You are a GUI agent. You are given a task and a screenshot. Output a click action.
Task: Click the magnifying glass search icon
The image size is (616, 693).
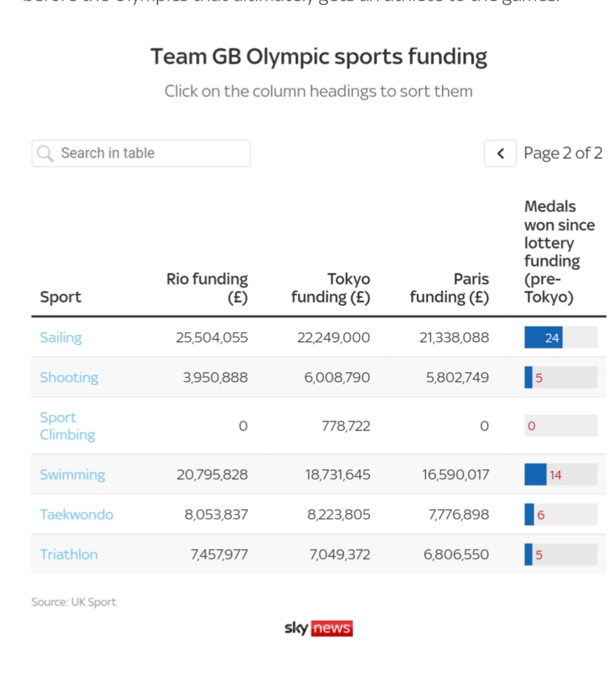pyautogui.click(x=45, y=154)
